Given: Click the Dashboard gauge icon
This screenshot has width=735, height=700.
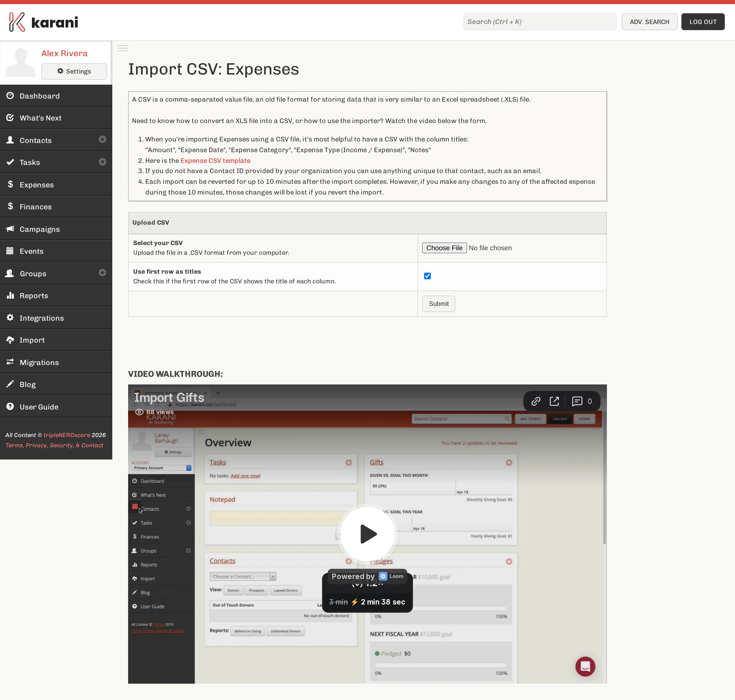Looking at the screenshot, I should [10, 95].
